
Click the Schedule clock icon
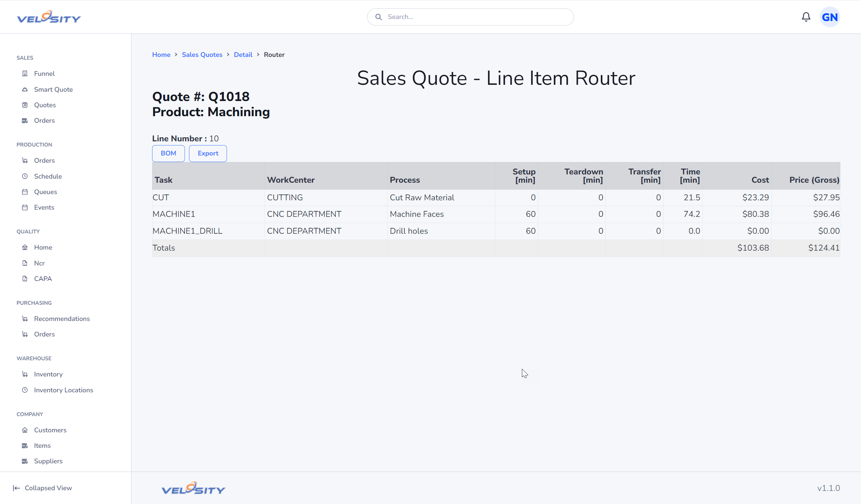pos(25,176)
